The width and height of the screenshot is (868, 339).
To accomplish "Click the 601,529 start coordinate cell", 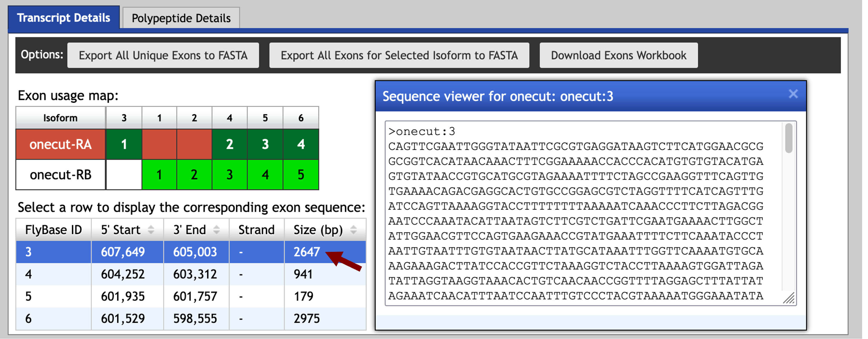I will click(x=127, y=318).
